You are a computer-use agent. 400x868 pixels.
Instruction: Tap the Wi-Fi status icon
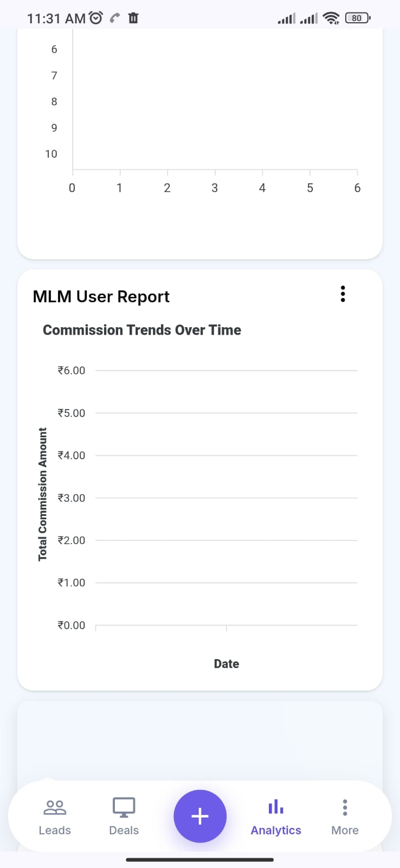331,18
